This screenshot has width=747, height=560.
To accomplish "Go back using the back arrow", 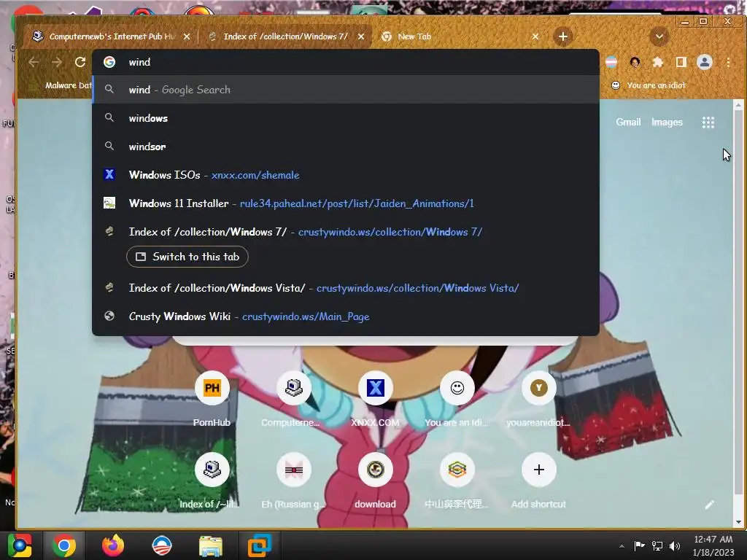I will pos(34,62).
